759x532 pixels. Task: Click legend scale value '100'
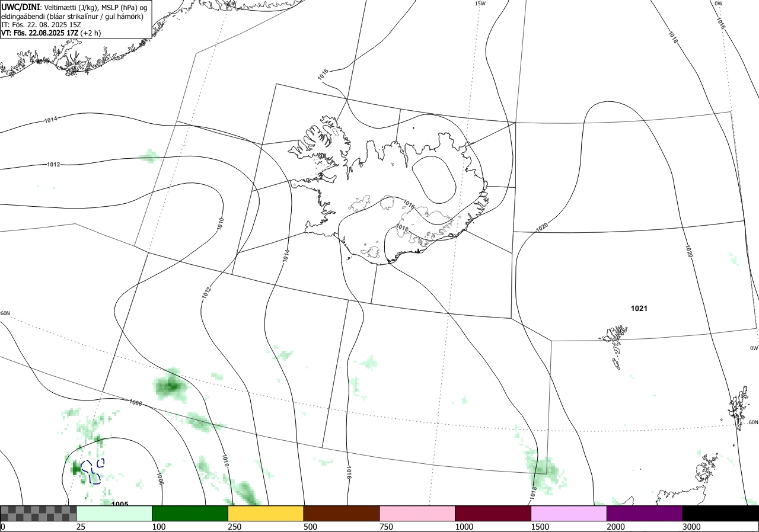point(158,527)
